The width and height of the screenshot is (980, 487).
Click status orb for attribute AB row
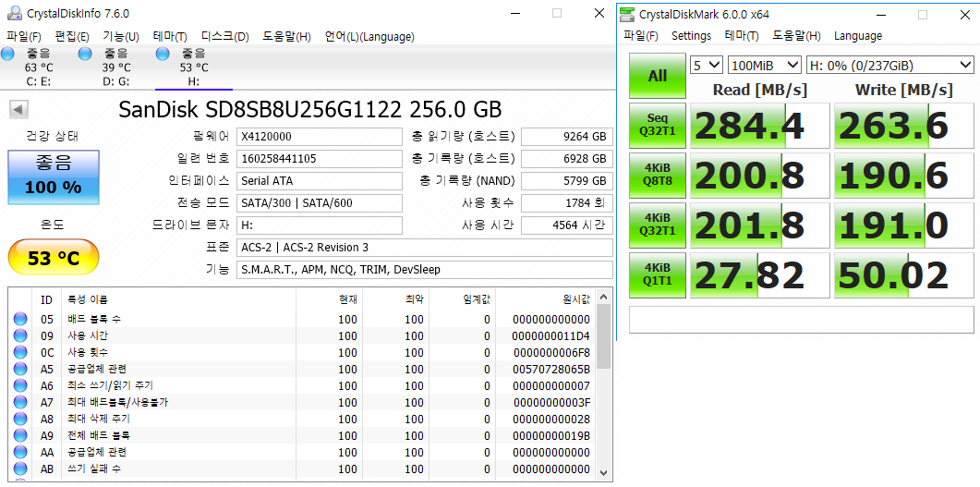(20, 469)
